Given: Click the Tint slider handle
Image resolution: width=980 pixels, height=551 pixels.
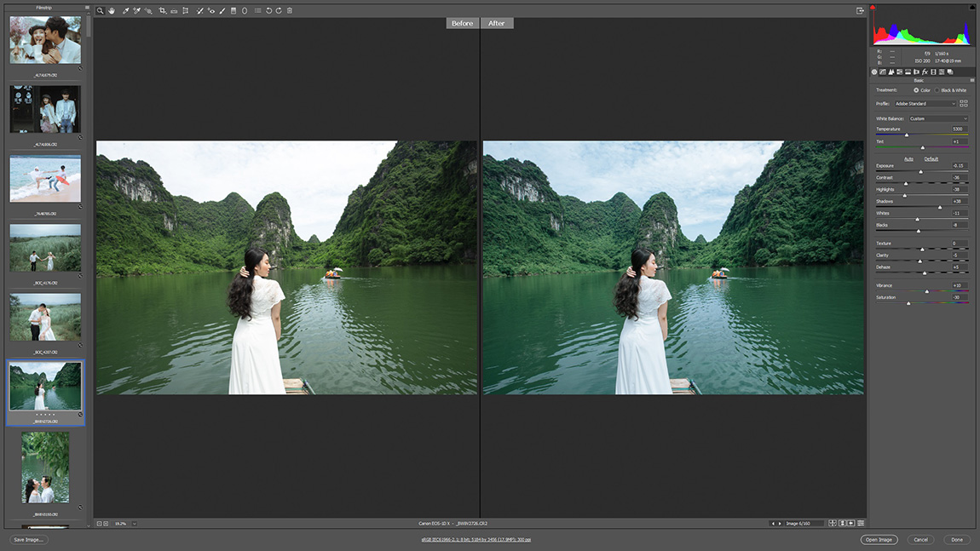Looking at the screenshot, I should pos(923,147).
